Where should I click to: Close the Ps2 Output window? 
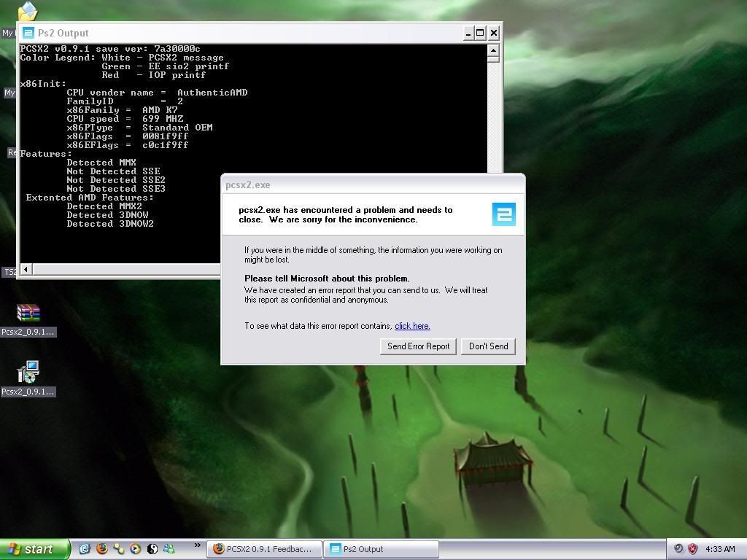494,33
